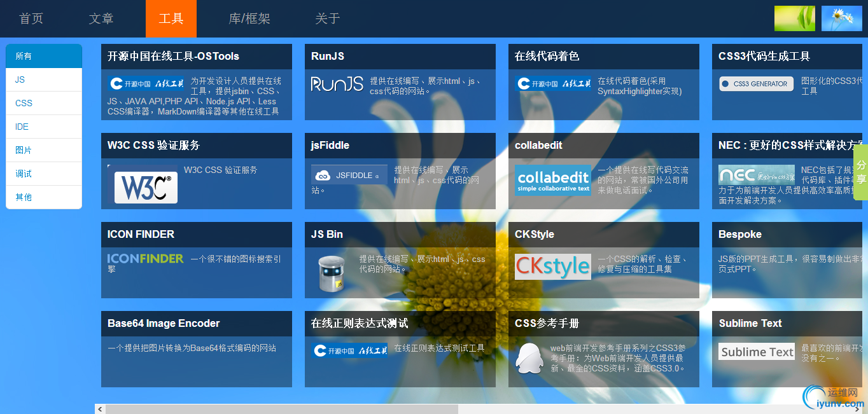Image resolution: width=868 pixels, height=414 pixels.
Task: Open the 开源中国在线工具-OSTools title link
Action: [173, 56]
